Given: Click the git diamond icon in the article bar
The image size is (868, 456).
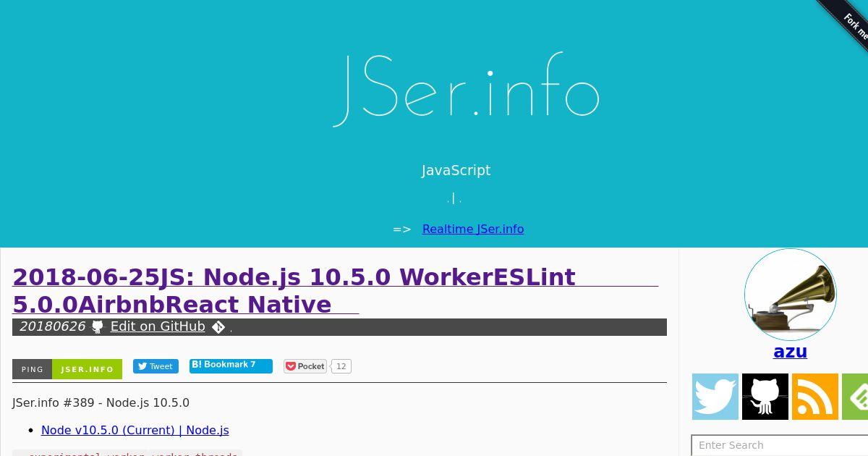Looking at the screenshot, I should [218, 327].
